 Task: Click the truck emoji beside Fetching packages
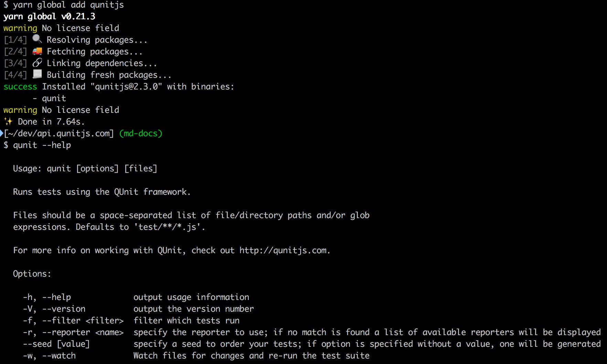point(37,51)
